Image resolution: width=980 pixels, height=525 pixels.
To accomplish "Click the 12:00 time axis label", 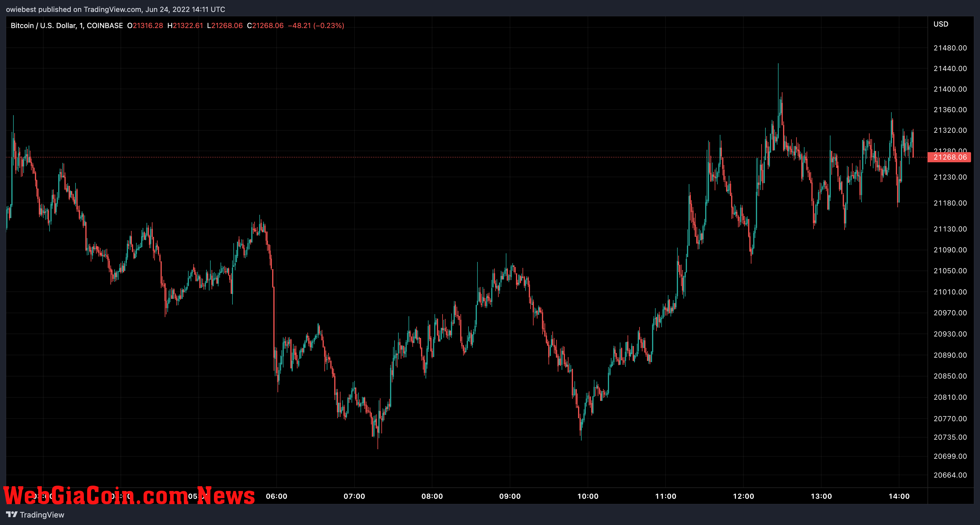I will click(743, 496).
